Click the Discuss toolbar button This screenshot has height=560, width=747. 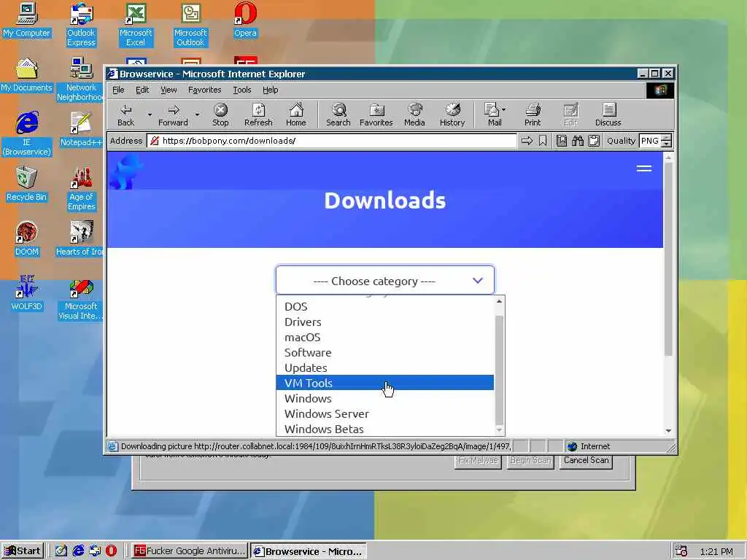tap(608, 115)
